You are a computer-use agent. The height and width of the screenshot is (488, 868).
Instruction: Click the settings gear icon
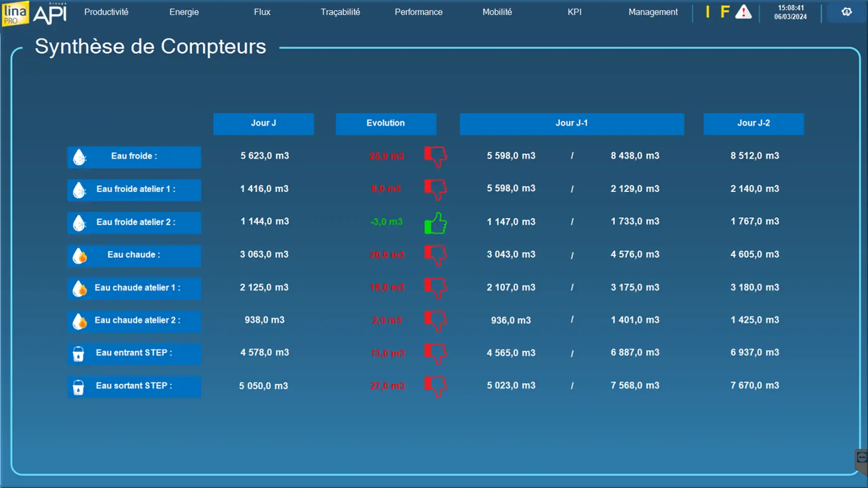pos(847,12)
